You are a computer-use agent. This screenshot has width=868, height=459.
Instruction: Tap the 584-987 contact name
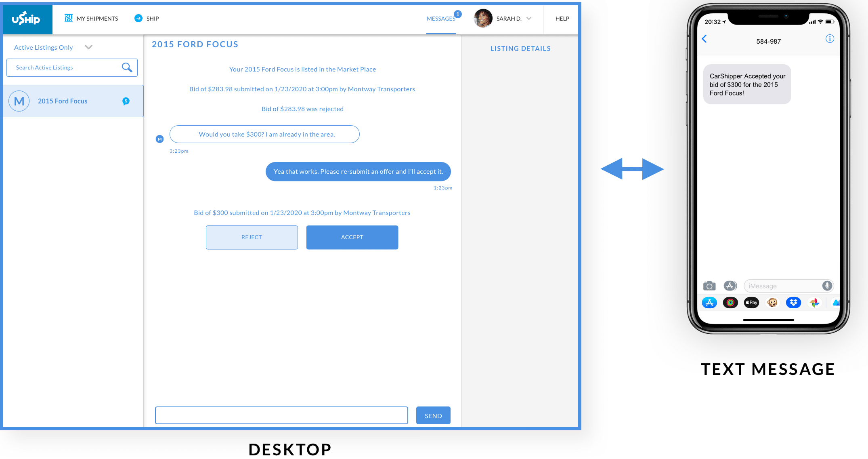(768, 41)
